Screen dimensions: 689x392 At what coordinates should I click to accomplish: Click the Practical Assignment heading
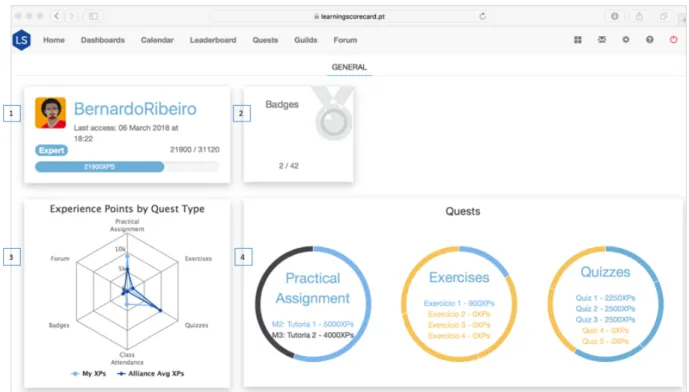click(312, 288)
